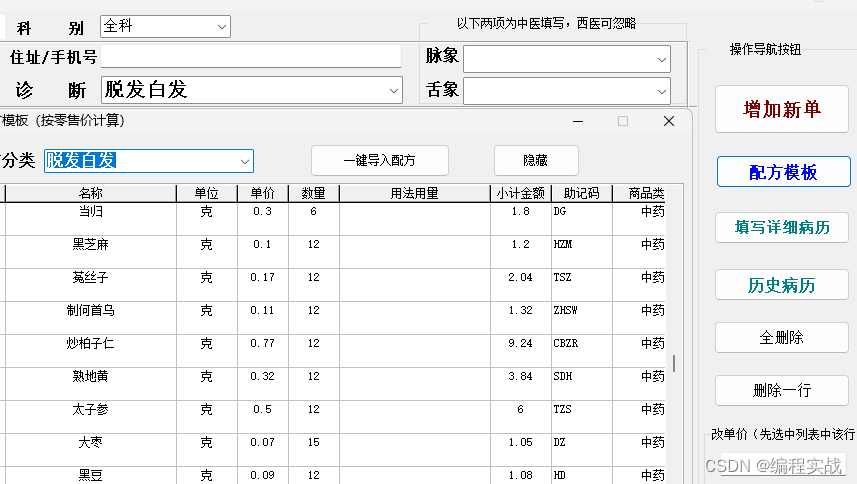
Task: Click the CBZR mnemonic code cell
Action: [582, 351]
